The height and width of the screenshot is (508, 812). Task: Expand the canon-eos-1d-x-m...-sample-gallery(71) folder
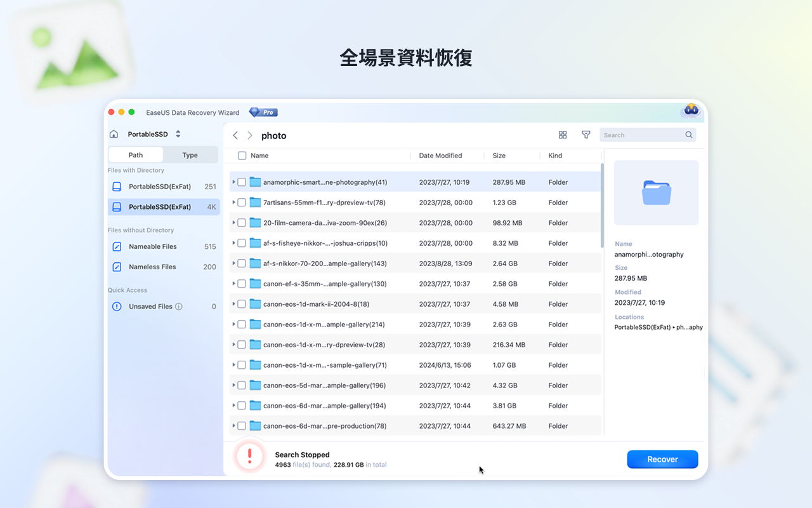click(233, 365)
